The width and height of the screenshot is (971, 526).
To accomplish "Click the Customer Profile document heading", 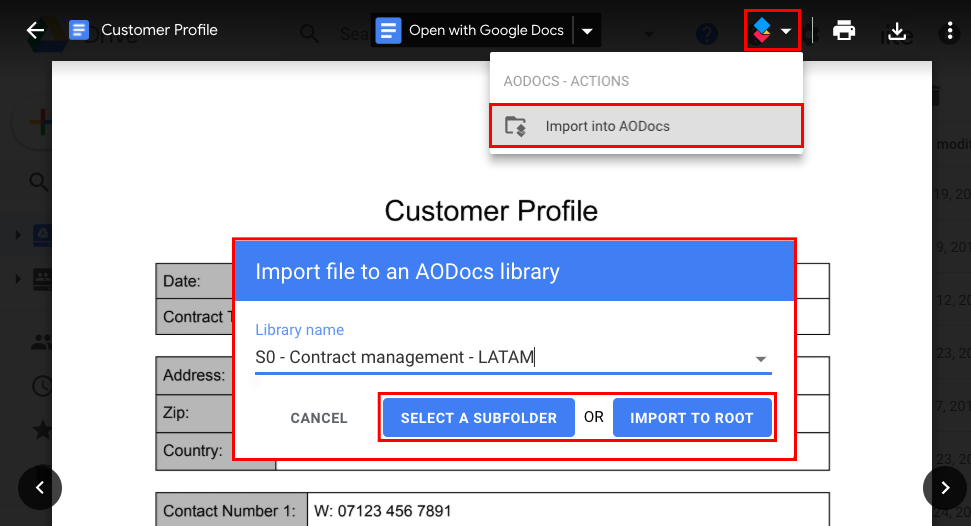I will (491, 211).
